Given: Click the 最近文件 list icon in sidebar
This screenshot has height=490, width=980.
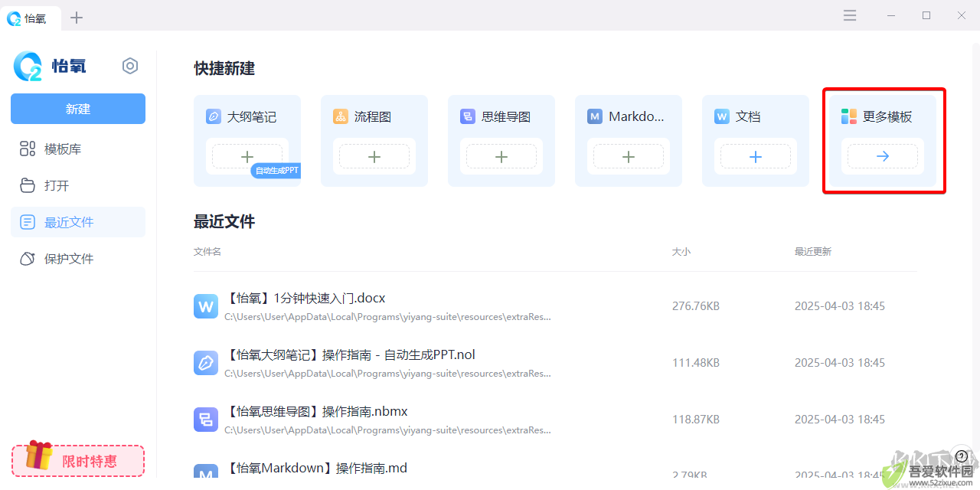Looking at the screenshot, I should click(28, 222).
